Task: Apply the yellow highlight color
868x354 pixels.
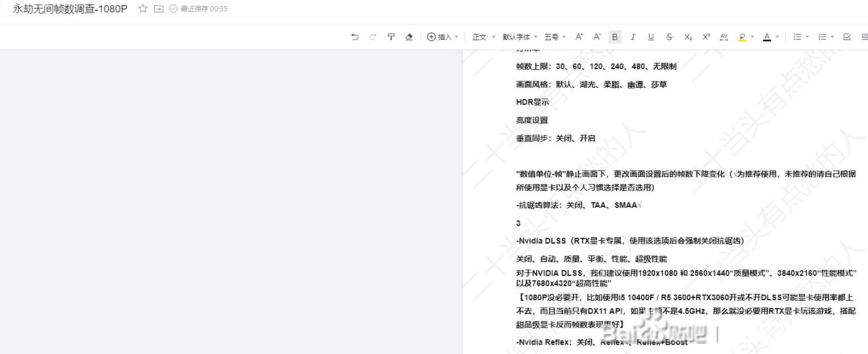Action: coord(742,37)
